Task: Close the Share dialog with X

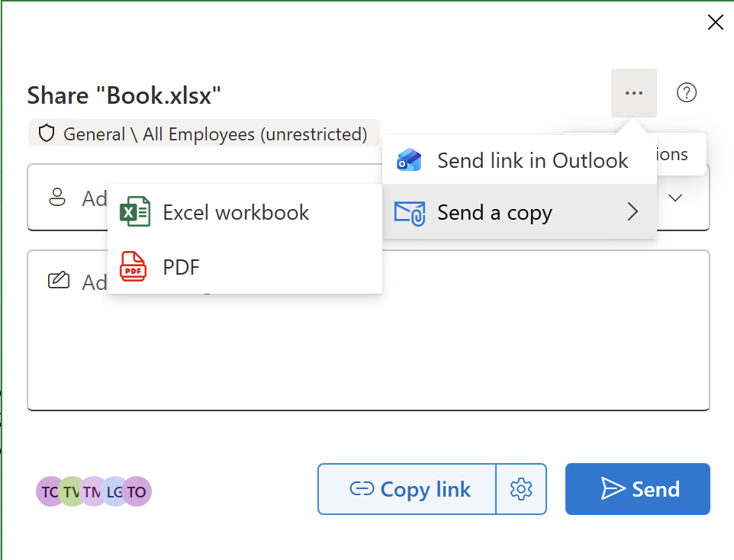Action: coord(715,22)
